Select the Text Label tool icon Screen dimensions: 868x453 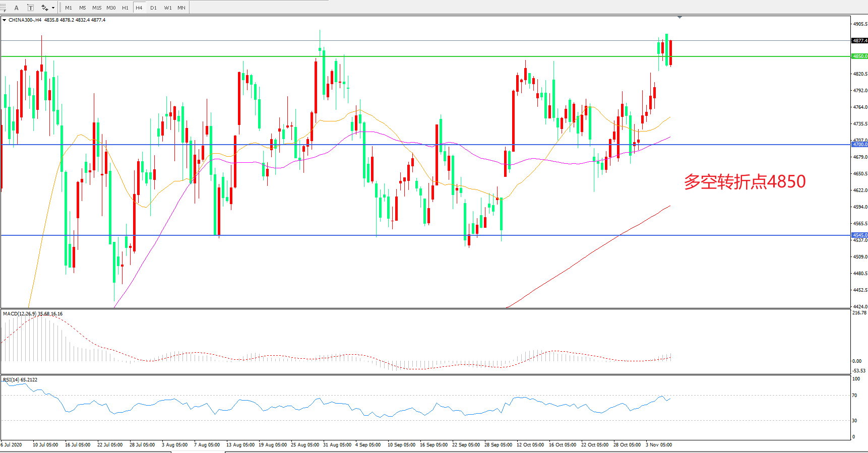pos(30,8)
